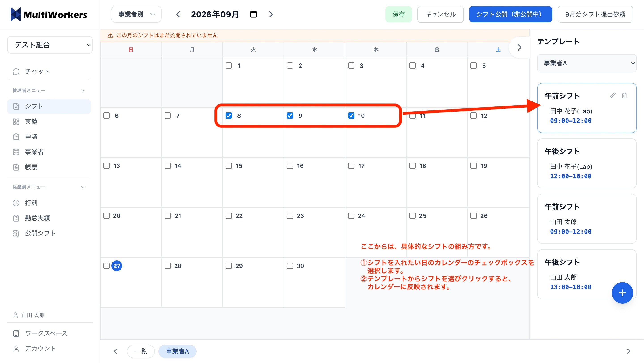The image size is (644, 363).
Task: Uncheck the checkbox for day 9
Action: [x=290, y=116]
